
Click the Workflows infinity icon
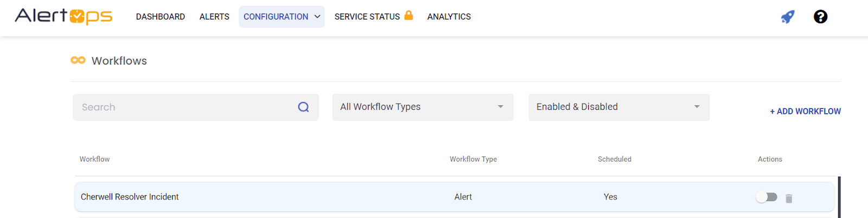[78, 60]
